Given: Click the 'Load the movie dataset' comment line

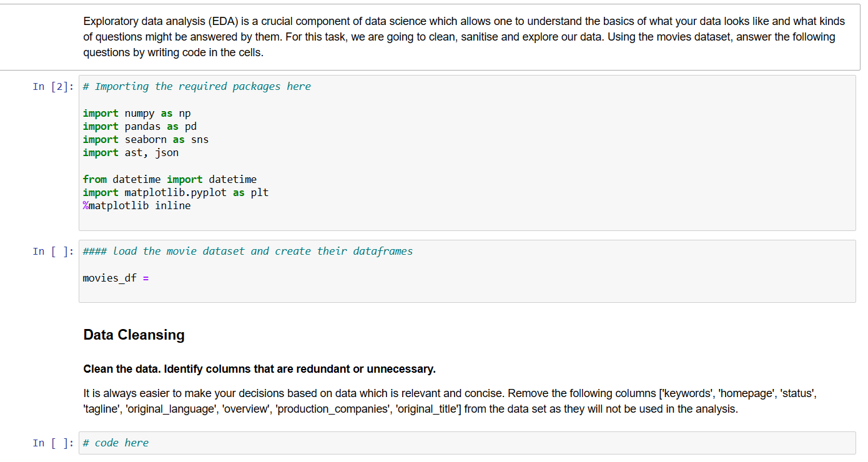Looking at the screenshot, I should (247, 252).
